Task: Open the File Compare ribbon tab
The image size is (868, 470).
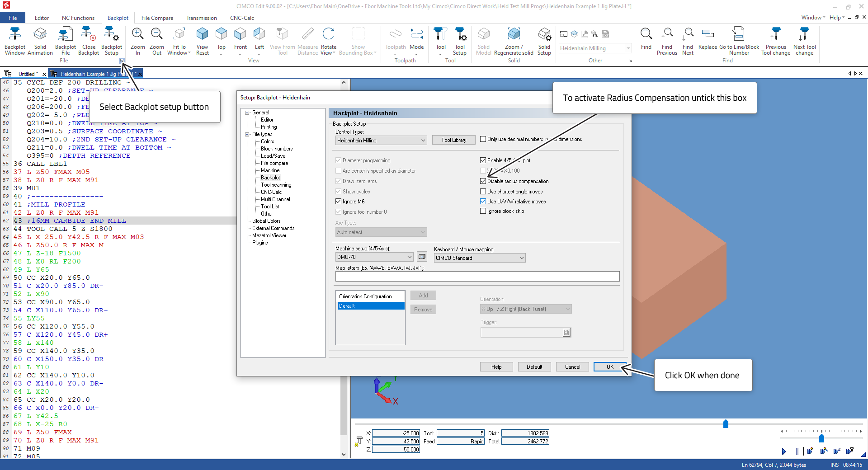Action: [x=157, y=18]
